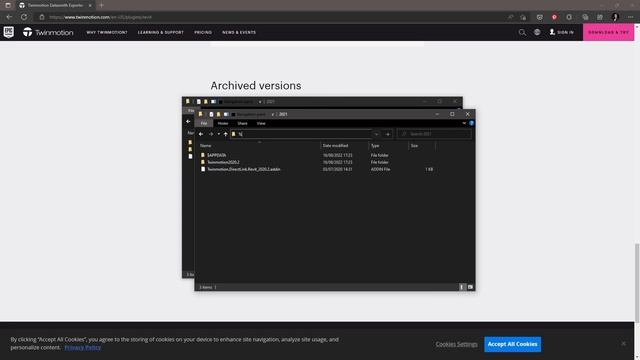Sort by the Size column header
Image resolution: width=640 pixels, height=360 pixels.
[414, 146]
